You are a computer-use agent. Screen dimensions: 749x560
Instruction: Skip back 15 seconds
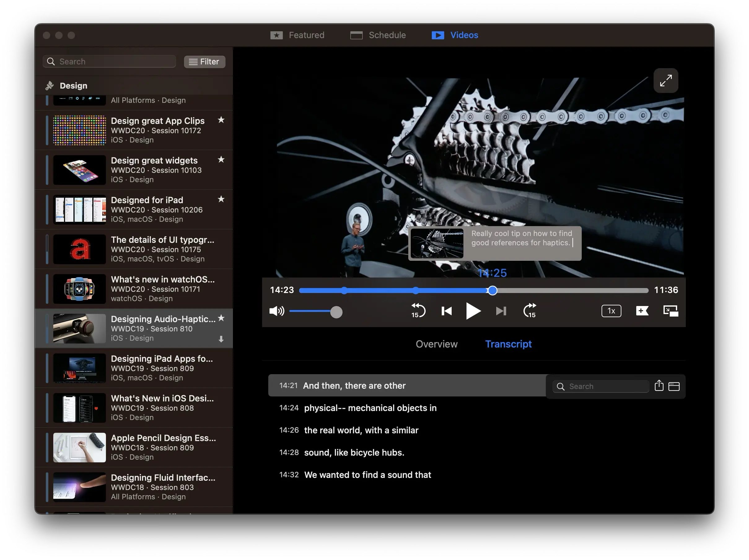tap(418, 310)
